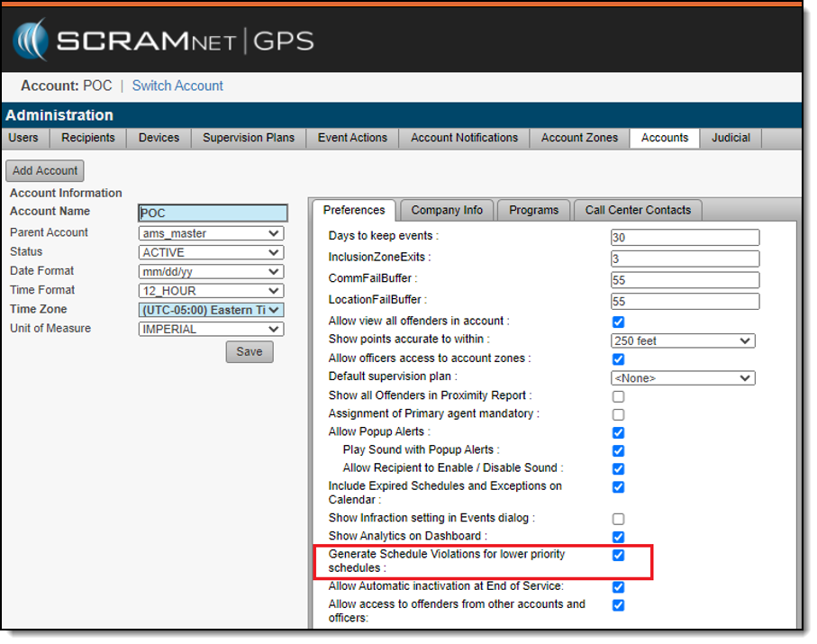Expand the Unit of Measure dropdown
The image size is (817, 644).
(x=213, y=329)
